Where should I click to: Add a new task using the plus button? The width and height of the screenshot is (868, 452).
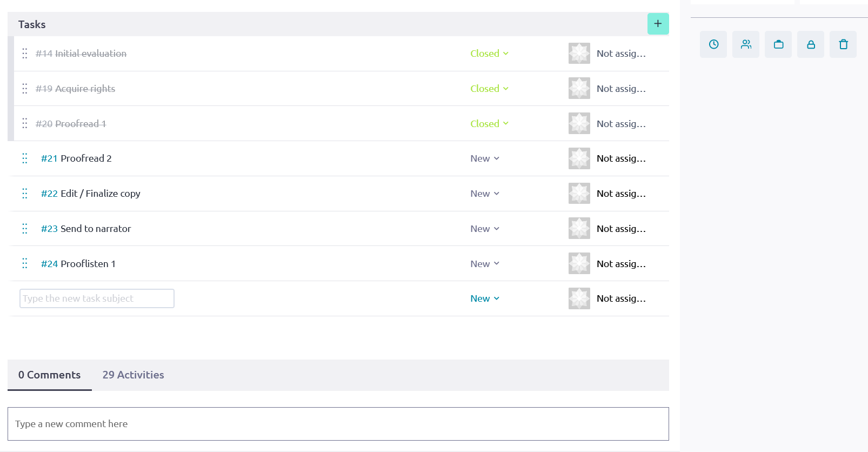click(658, 24)
